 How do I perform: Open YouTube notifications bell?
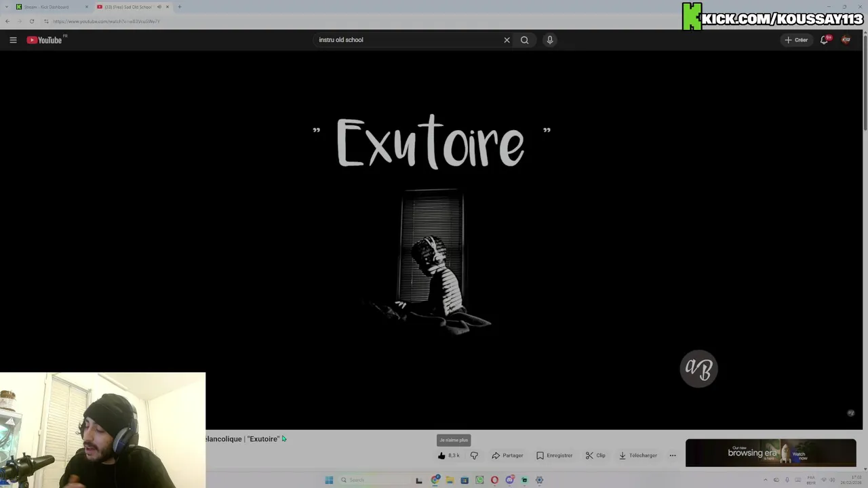coord(824,40)
